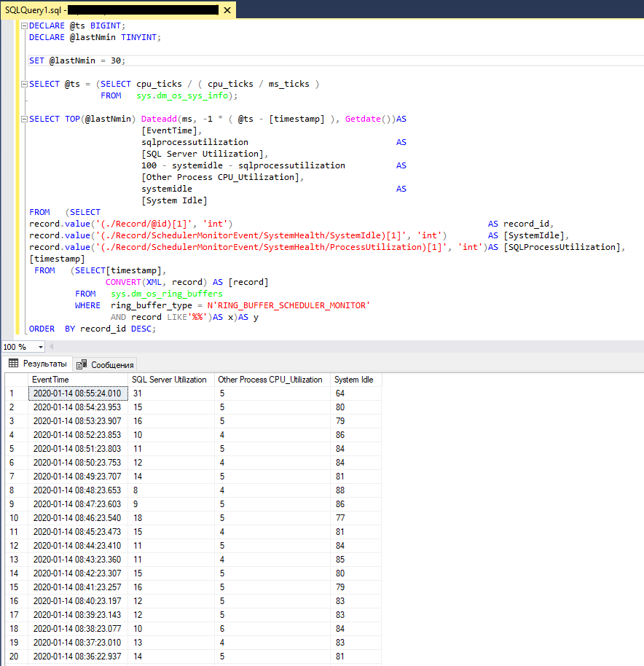The height and width of the screenshot is (666, 644).
Task: Click System Idle value 88
Action: click(356, 490)
